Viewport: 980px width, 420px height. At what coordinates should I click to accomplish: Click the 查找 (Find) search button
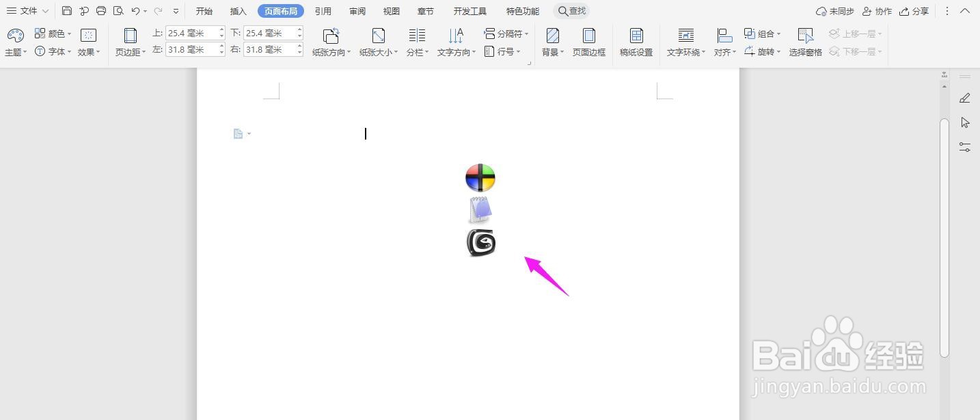point(572,11)
